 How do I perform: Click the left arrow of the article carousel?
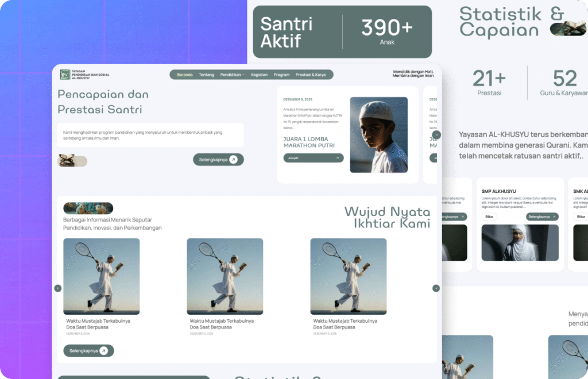[57, 288]
